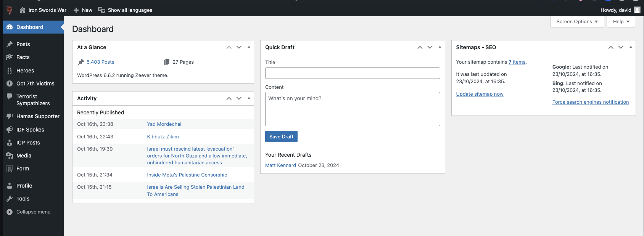Screen dimensions: 644x236
Task: Toggle the Quick Draft panel collapse arrow
Action: coord(440,47)
